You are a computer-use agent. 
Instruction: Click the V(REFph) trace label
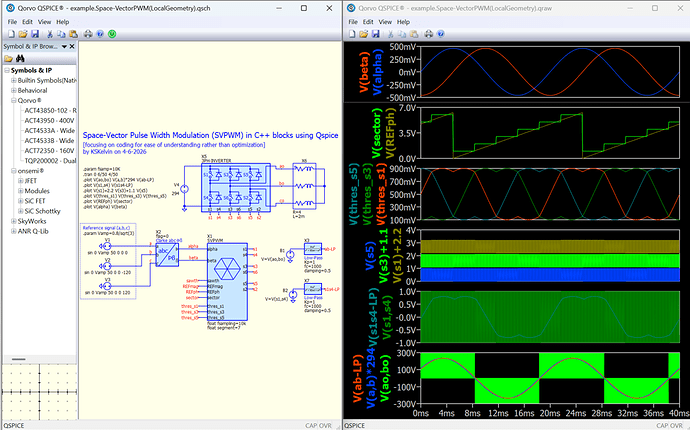click(391, 134)
